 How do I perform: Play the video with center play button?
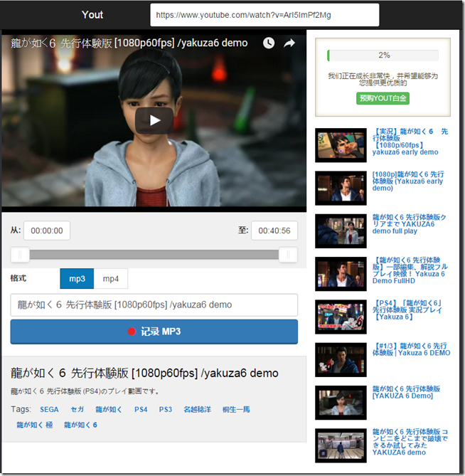click(154, 120)
